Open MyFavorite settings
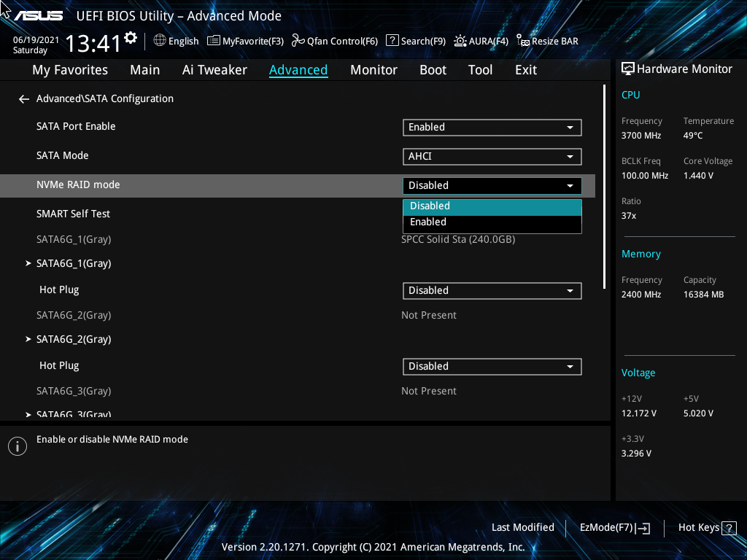This screenshot has height=560, width=747. 245,41
